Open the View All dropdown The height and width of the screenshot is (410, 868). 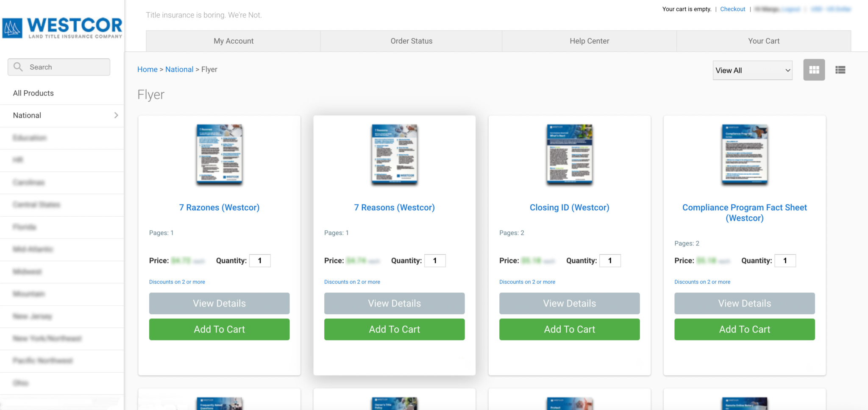tap(752, 70)
